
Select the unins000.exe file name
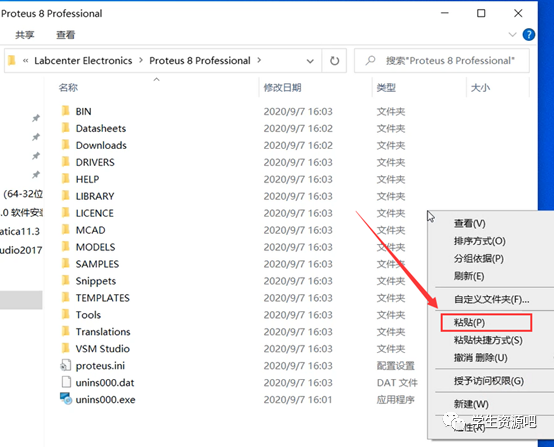coord(105,400)
